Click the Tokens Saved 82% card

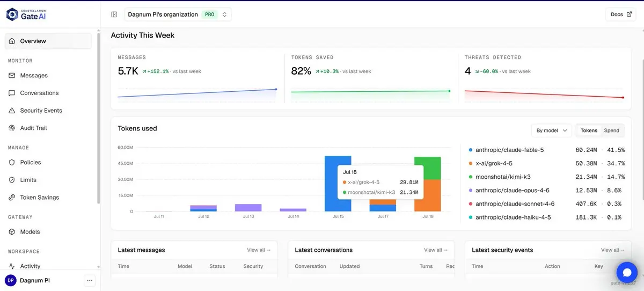point(371,78)
